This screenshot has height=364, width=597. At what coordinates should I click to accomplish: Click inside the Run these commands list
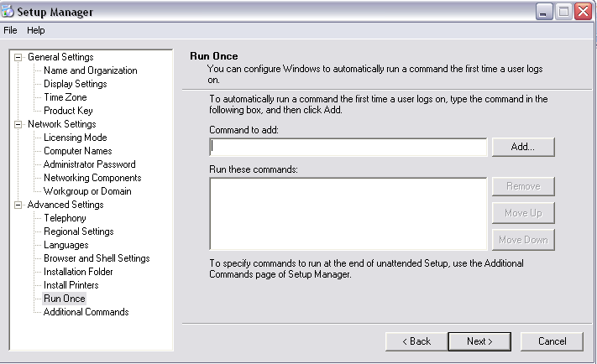point(348,213)
